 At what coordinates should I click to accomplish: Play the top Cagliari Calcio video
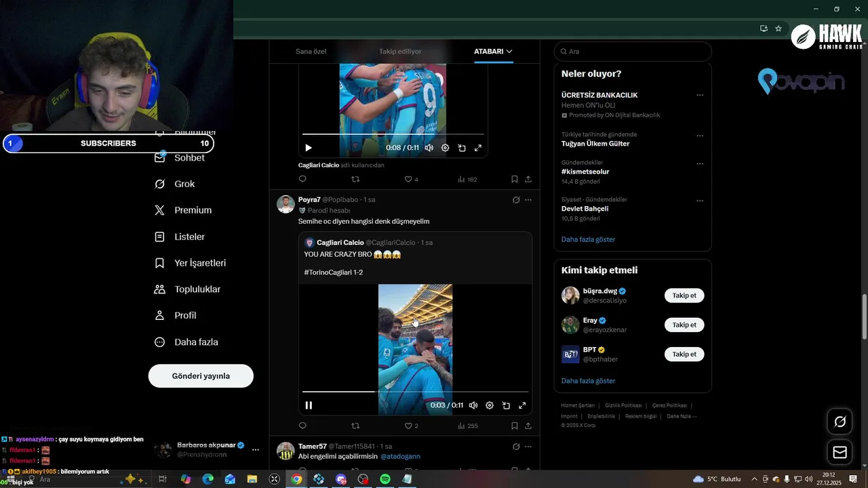(x=309, y=148)
